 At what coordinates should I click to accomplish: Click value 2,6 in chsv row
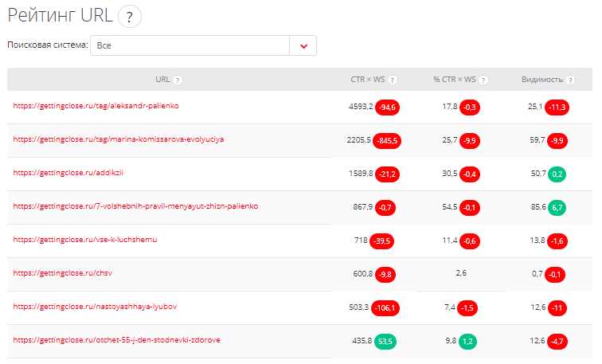pyautogui.click(x=461, y=272)
